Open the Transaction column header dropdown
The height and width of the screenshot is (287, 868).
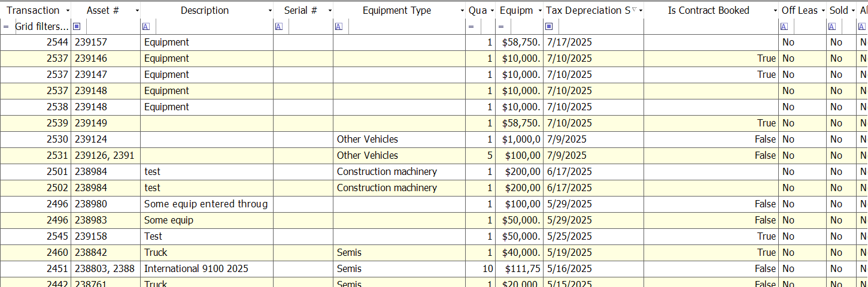pos(68,11)
